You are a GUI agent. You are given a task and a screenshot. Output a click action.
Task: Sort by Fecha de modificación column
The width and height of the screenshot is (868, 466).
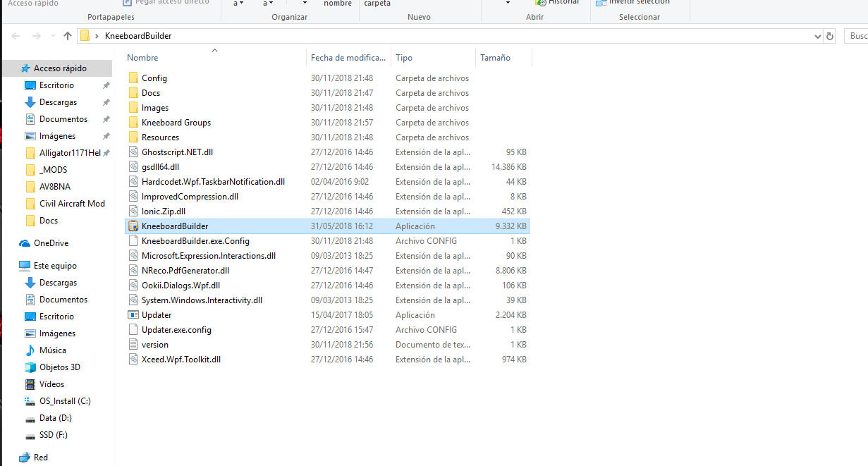point(349,58)
